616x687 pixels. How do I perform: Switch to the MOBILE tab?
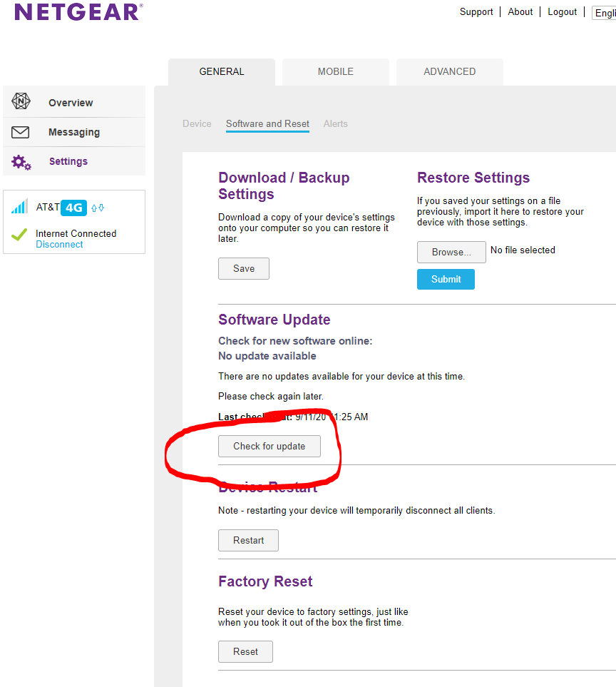coord(335,71)
